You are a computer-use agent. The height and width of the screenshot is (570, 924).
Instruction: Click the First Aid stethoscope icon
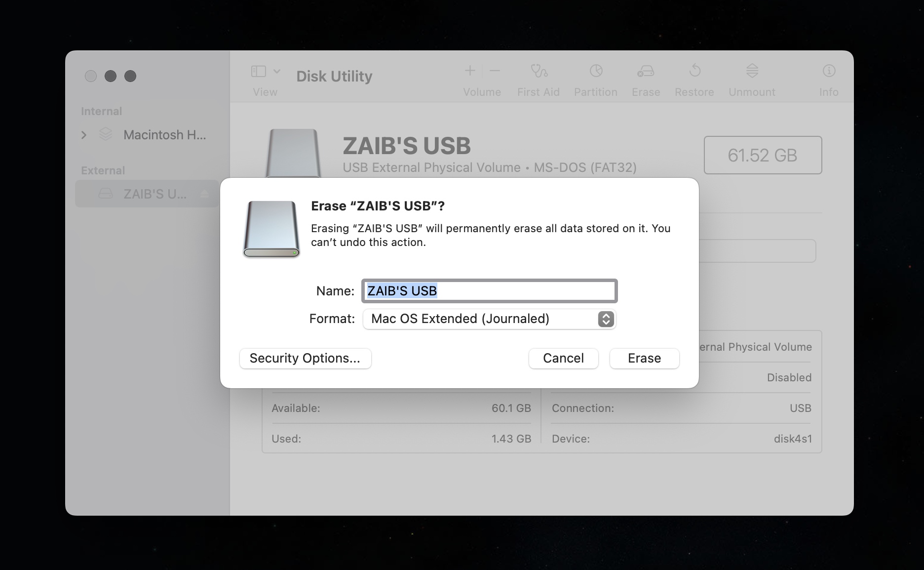coord(539,72)
